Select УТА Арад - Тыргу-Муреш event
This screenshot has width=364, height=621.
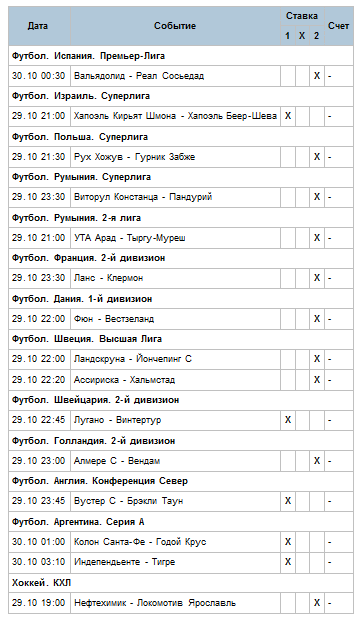point(130,238)
